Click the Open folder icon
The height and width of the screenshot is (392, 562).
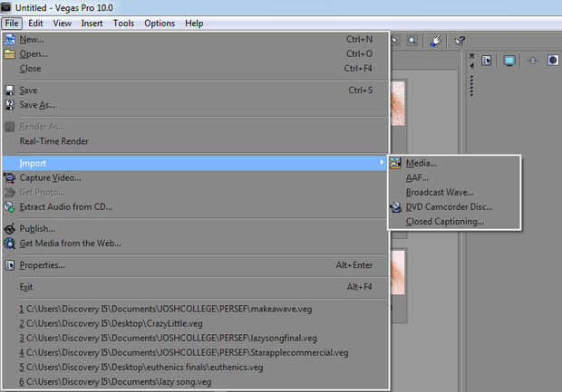10,54
